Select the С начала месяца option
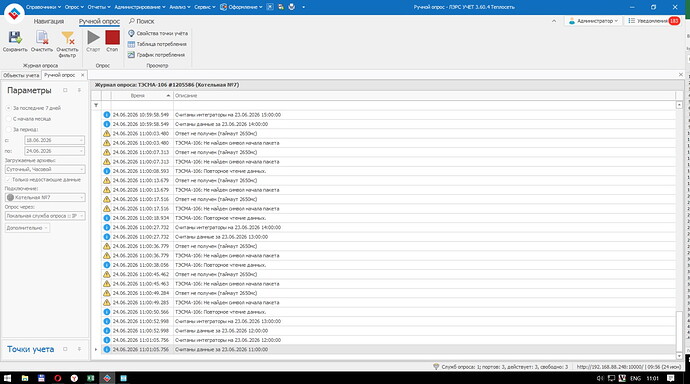This screenshot has width=690, height=384. (x=29, y=119)
